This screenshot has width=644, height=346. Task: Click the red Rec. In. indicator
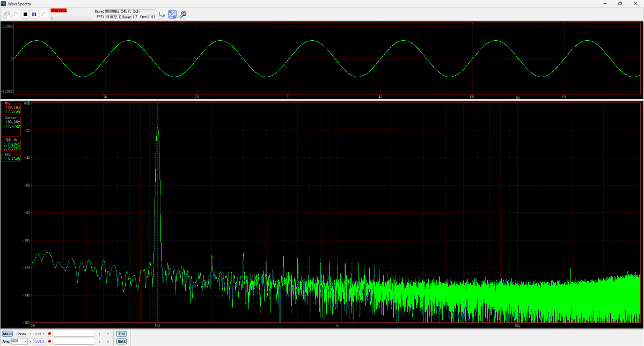[58, 10]
